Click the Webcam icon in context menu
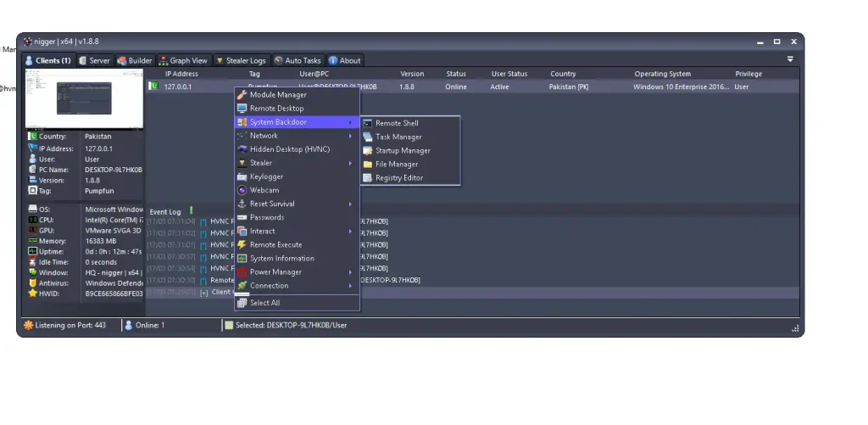Screen dimensions: 868x425 [242, 190]
